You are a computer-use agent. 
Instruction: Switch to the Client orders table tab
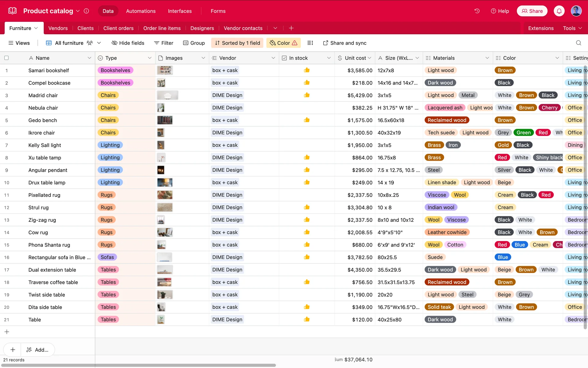(118, 28)
